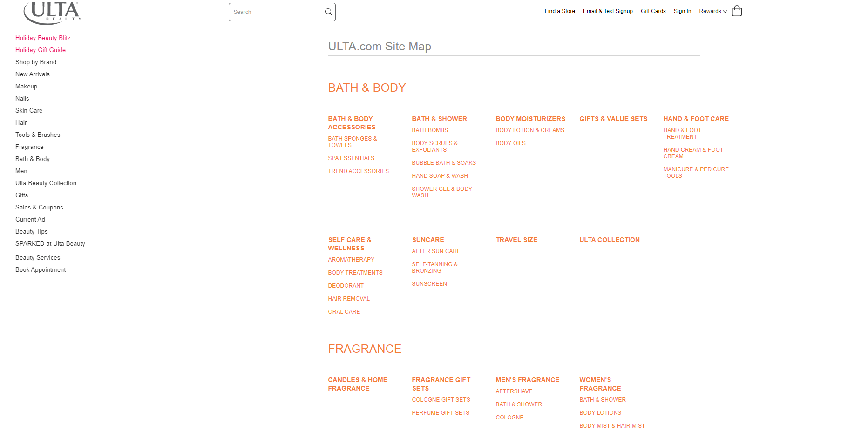Image resolution: width=868 pixels, height=431 pixels.
Task: Open Hair category in sidebar
Action: (x=21, y=122)
